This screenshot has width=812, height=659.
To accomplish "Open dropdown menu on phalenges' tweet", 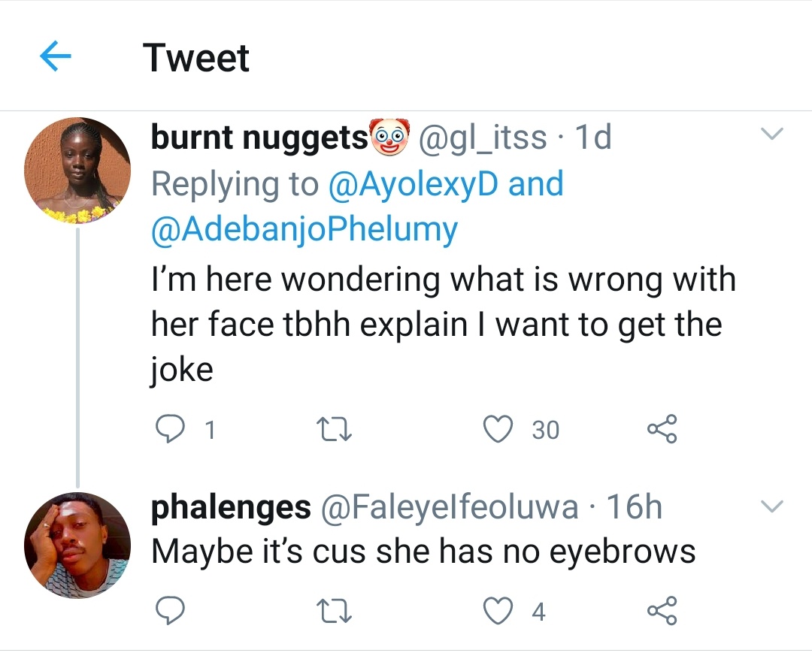I will [x=772, y=506].
